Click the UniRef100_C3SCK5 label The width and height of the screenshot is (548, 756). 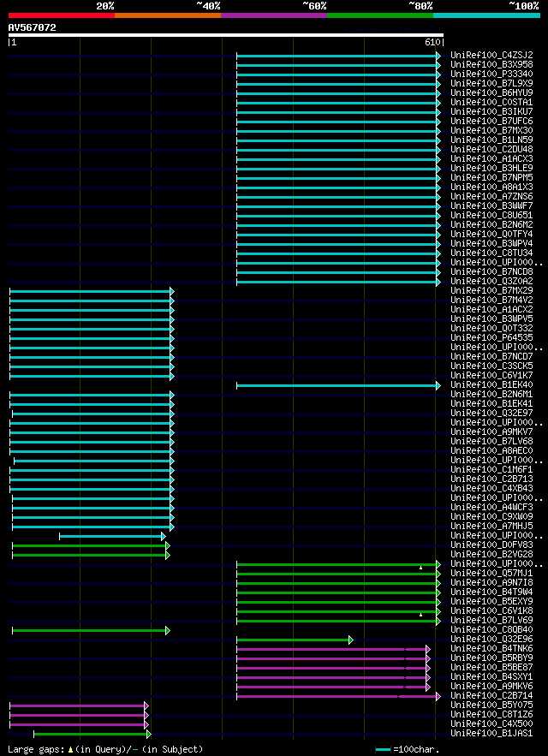pyautogui.click(x=491, y=366)
